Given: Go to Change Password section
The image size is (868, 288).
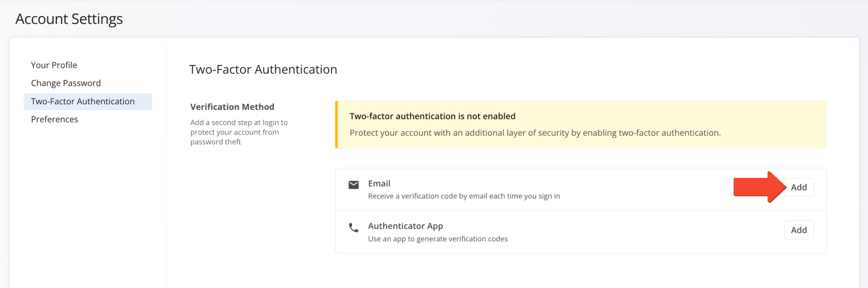Looking at the screenshot, I should (66, 83).
